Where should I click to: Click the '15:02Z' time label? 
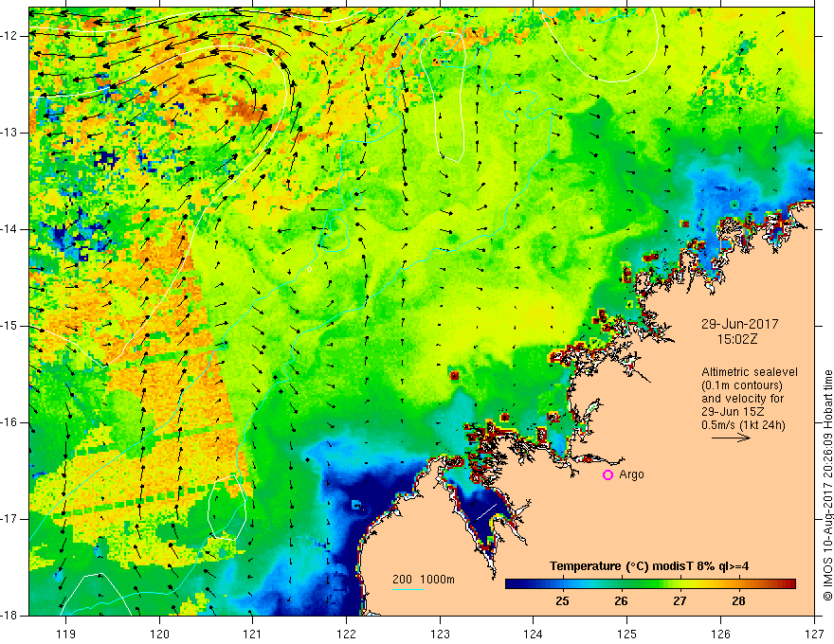[736, 339]
